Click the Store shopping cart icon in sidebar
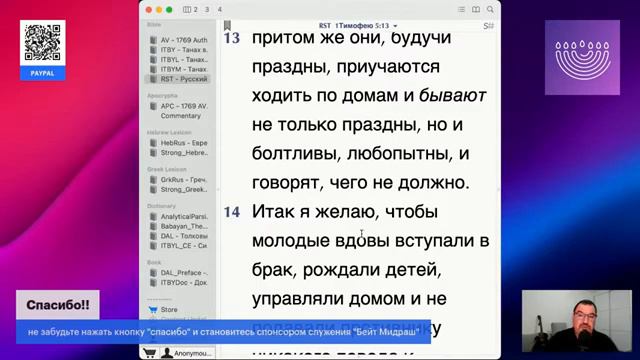Viewport: 640px width, 360px height. coord(153,309)
